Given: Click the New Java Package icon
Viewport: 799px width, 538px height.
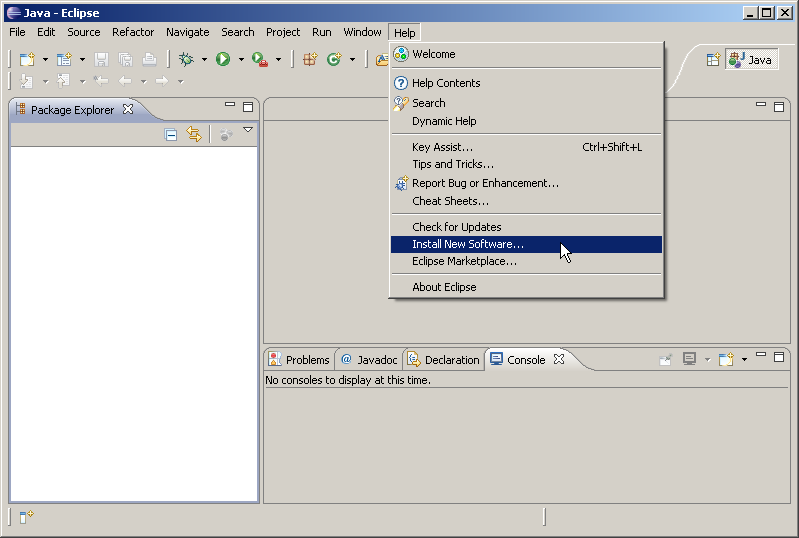Looking at the screenshot, I should click(x=310, y=60).
